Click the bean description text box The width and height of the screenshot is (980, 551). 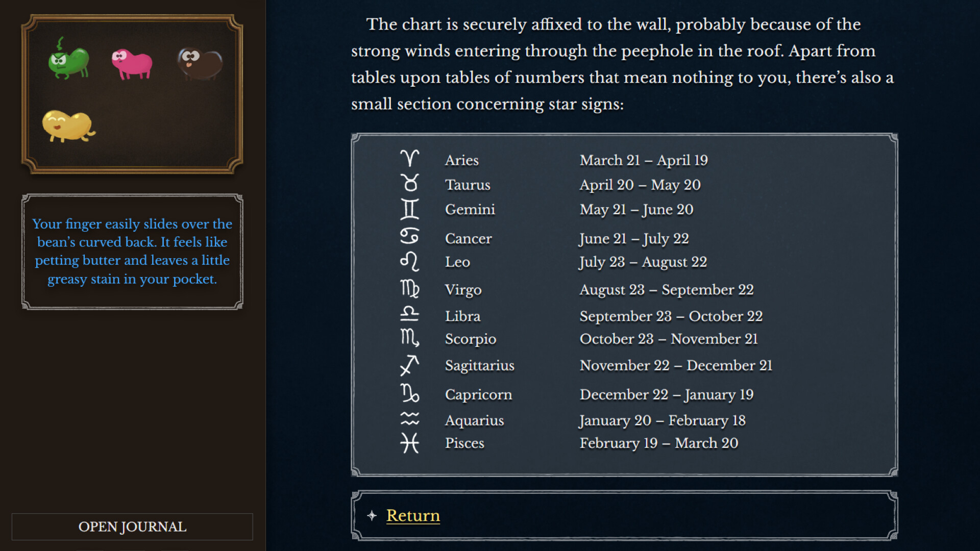pyautogui.click(x=132, y=252)
